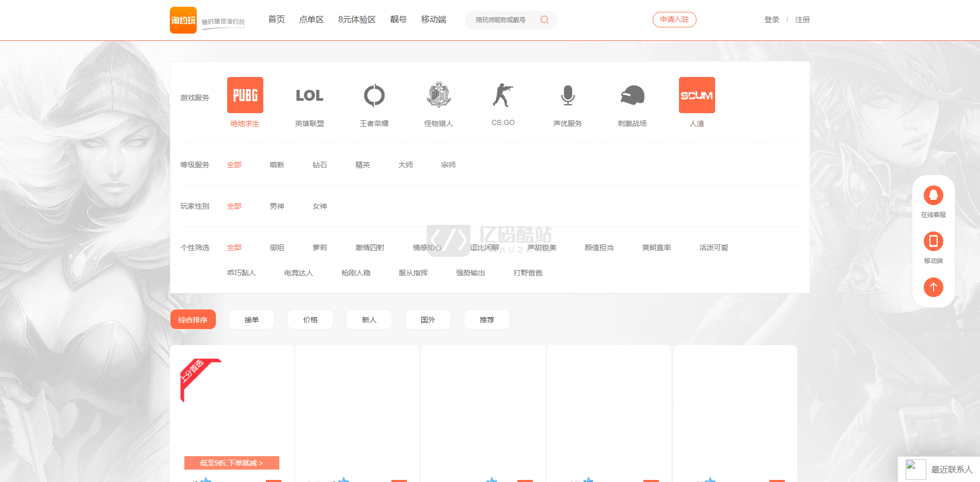
Task: Select the PUBG 绝地求生 game icon
Action: point(245,95)
